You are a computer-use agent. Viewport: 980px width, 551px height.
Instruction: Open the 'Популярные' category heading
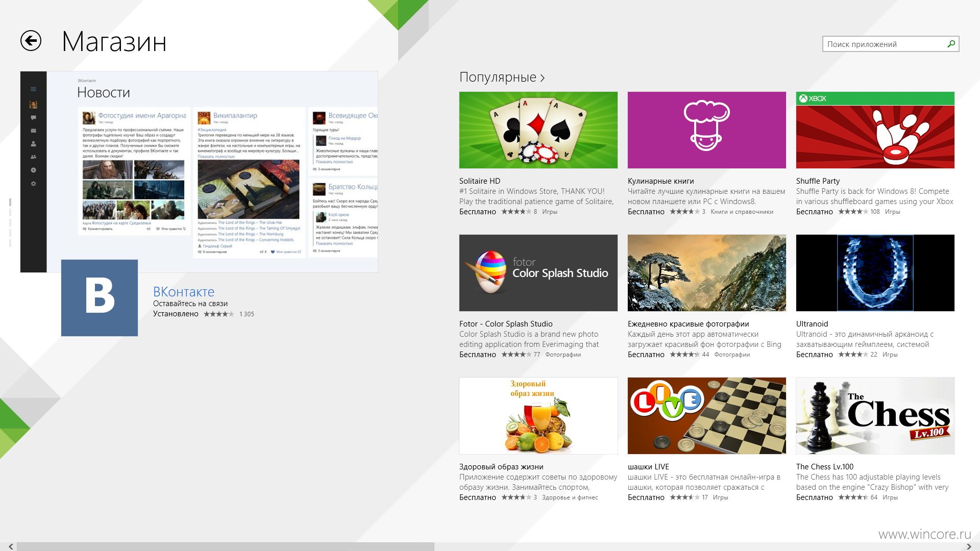click(x=502, y=77)
